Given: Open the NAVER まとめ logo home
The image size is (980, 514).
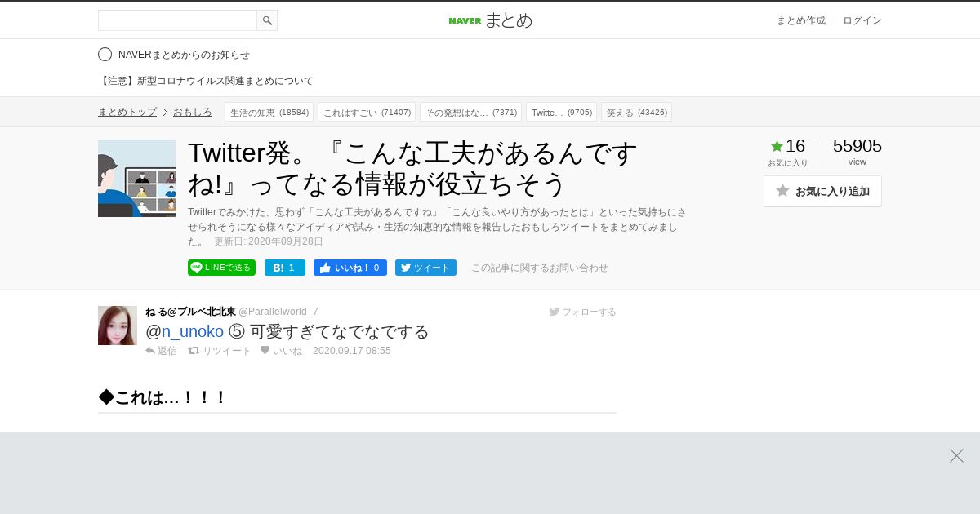Looking at the screenshot, I should (x=490, y=20).
